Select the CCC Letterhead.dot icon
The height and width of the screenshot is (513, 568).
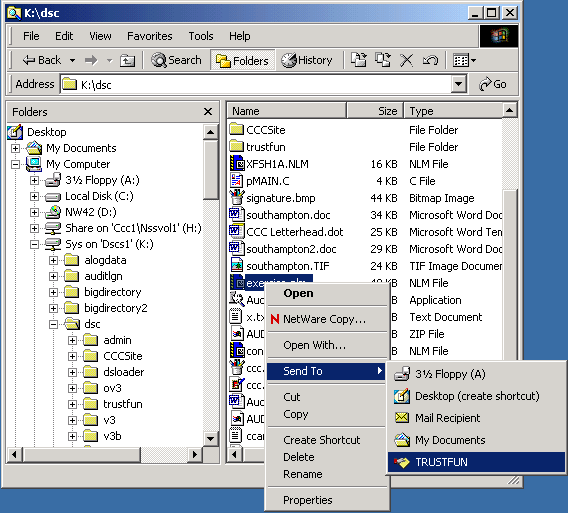tap(237, 232)
